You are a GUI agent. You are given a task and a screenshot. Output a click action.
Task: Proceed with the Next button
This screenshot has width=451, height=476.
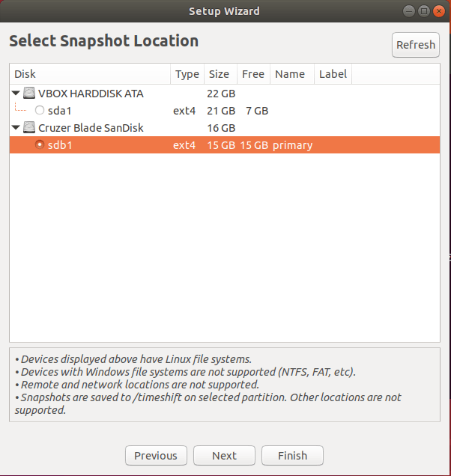click(224, 456)
